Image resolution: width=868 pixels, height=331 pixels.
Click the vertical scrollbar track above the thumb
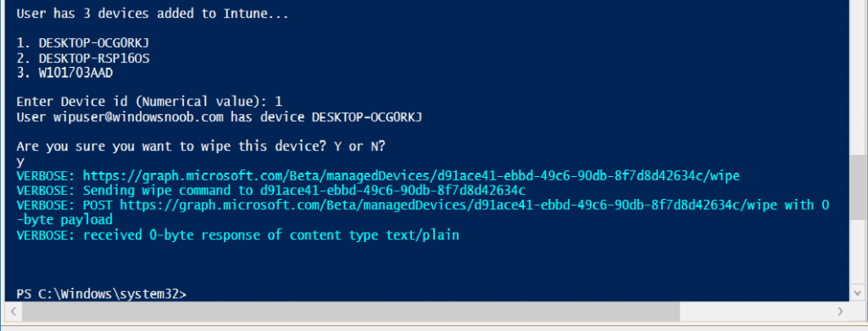point(857,77)
